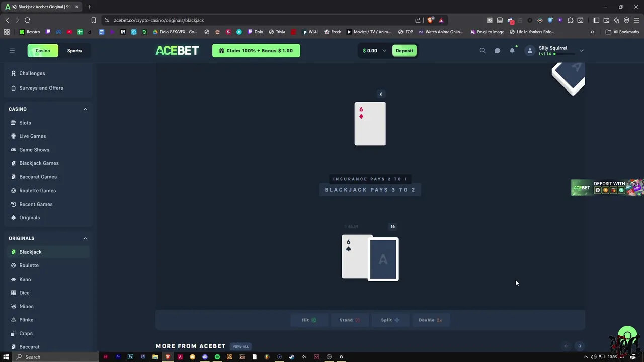Claim 100% + Bonus $1.00 button

[x=256, y=51]
